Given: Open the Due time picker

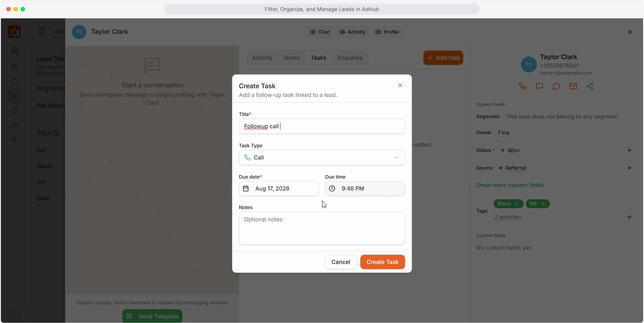Looking at the screenshot, I should tap(365, 188).
